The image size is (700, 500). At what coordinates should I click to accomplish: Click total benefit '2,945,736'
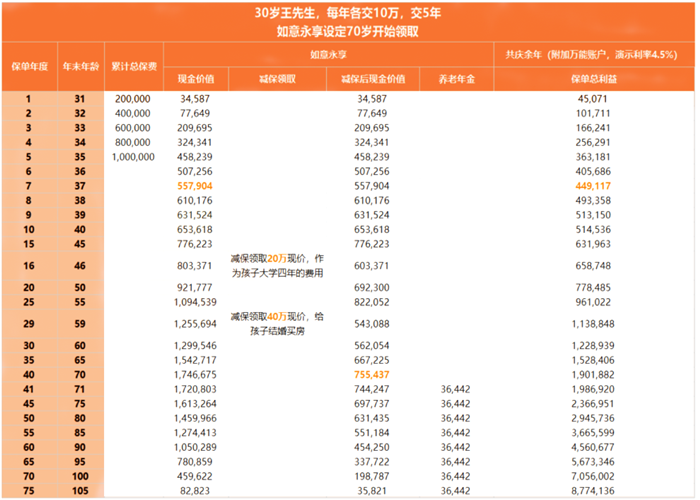[x=593, y=418]
